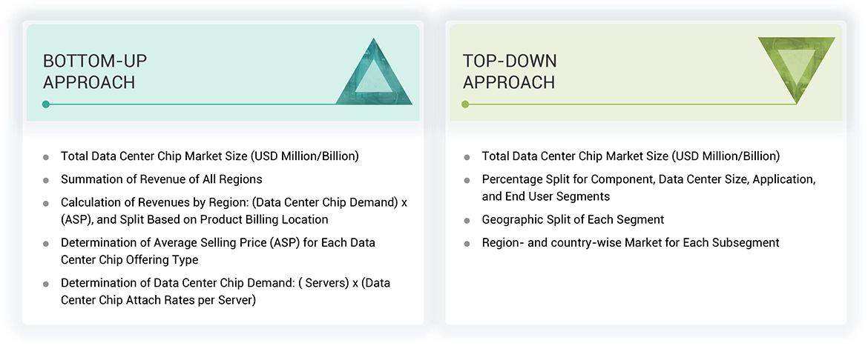Select the TOP-DOWN APPROACH heading
The width and height of the screenshot is (868, 346).
[x=510, y=72]
